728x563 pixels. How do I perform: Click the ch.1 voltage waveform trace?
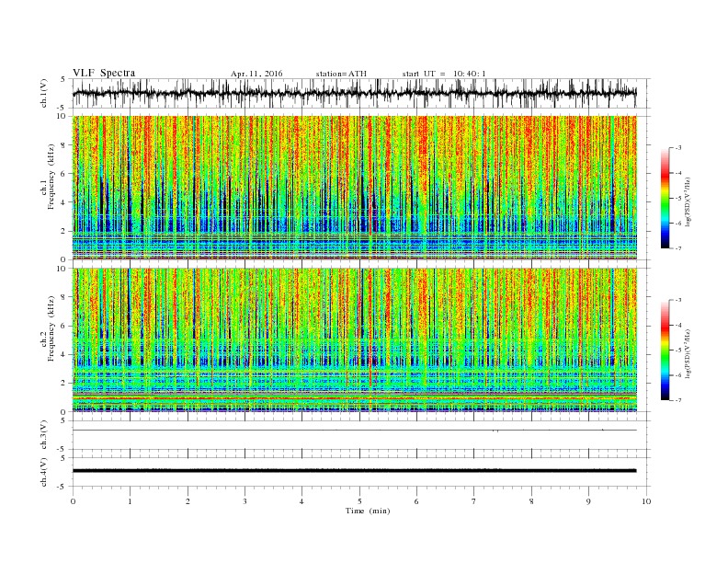354,93
